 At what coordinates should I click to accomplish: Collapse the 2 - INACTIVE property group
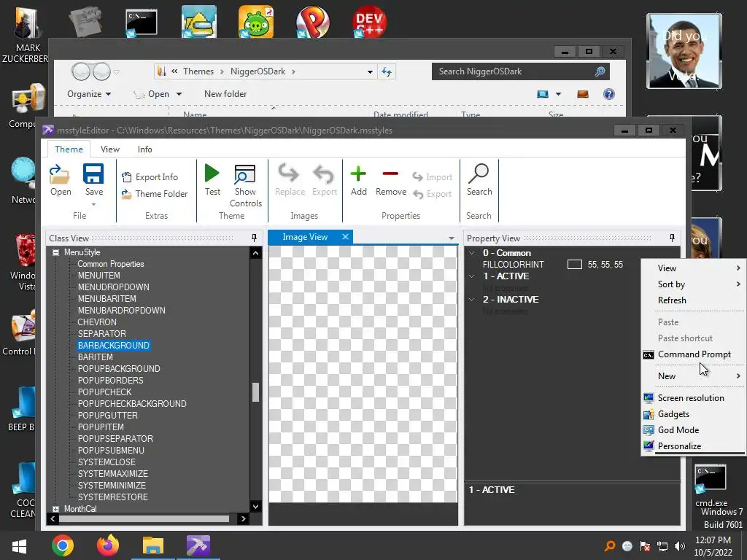pyautogui.click(x=472, y=300)
